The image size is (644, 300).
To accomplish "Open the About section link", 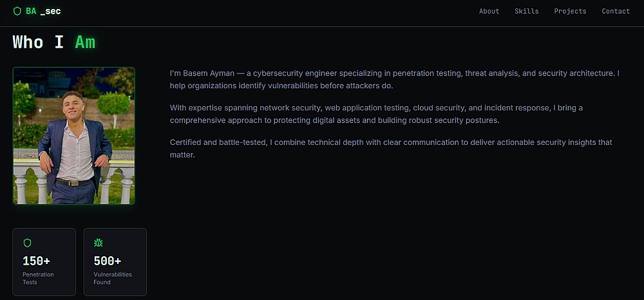I will pyautogui.click(x=489, y=11).
